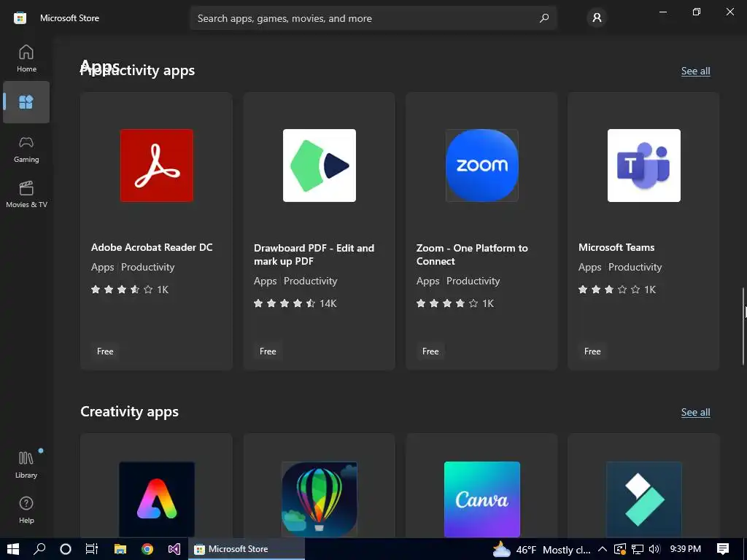Click the Free button for Adobe Acrobat Reader
The height and width of the screenshot is (560, 747).
click(x=105, y=351)
